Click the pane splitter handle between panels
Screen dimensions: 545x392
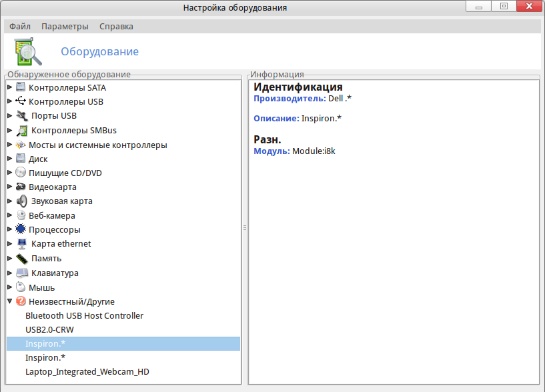245,228
